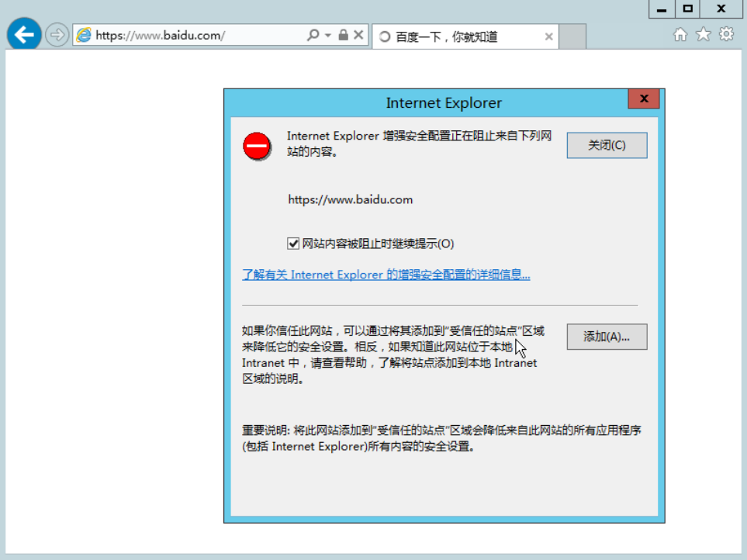Viewport: 747px width, 560px height.
Task: Stop loading with the address bar X
Action: [358, 35]
